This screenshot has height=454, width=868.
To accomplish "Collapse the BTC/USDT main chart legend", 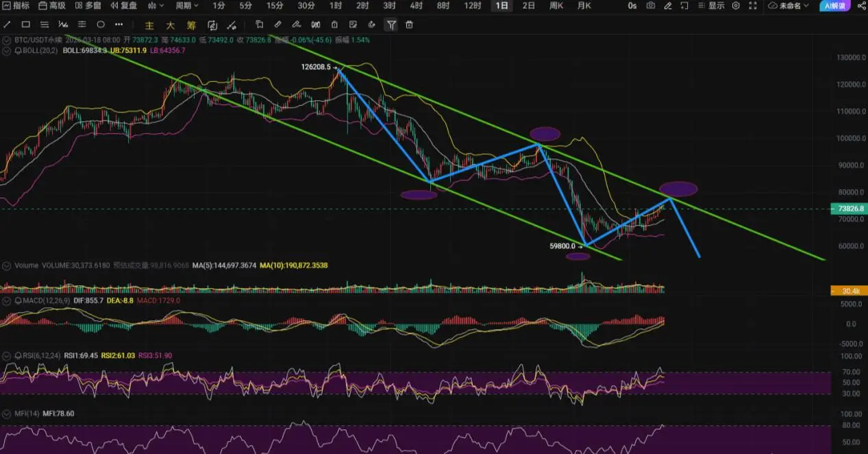I will [x=6, y=40].
